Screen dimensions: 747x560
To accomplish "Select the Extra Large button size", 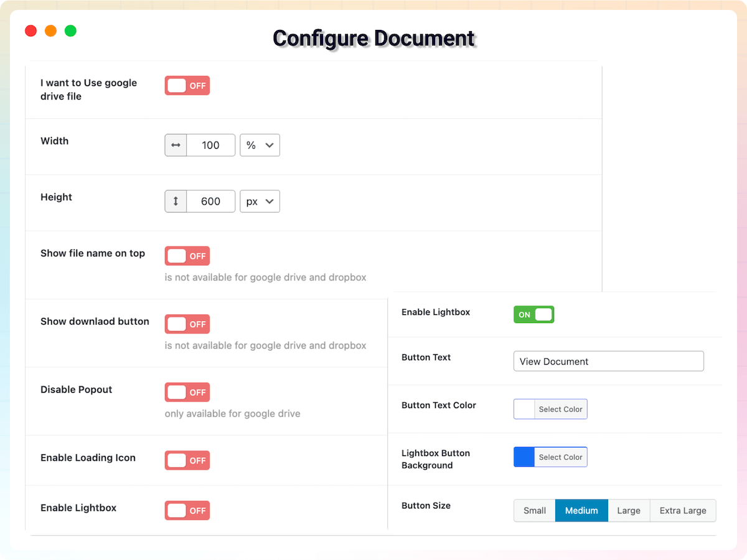I will pos(683,510).
